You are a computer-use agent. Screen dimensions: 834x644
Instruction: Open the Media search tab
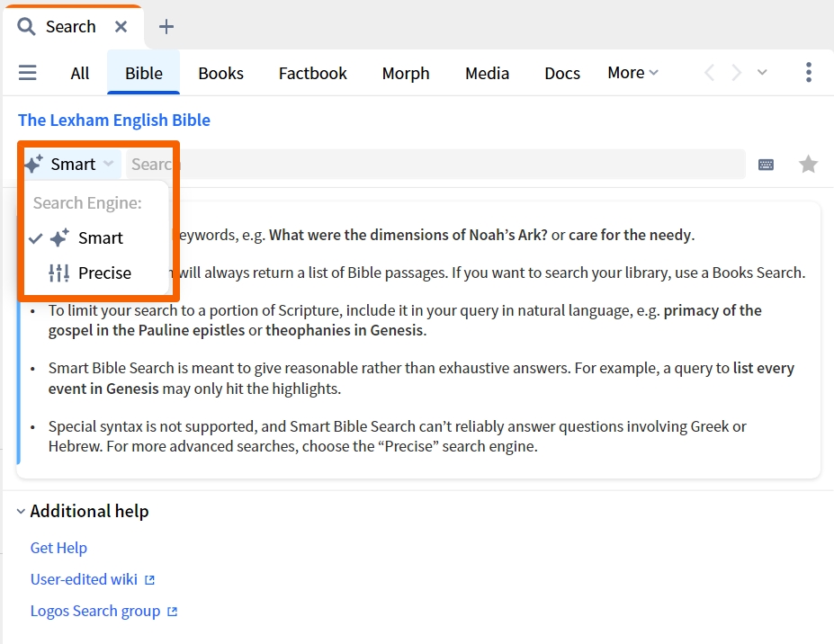(x=488, y=74)
